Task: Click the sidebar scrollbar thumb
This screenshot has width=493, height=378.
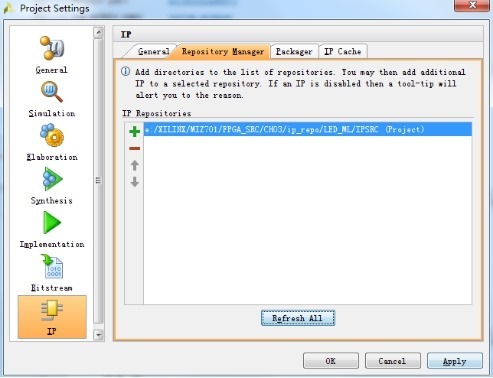Action: tap(98, 181)
